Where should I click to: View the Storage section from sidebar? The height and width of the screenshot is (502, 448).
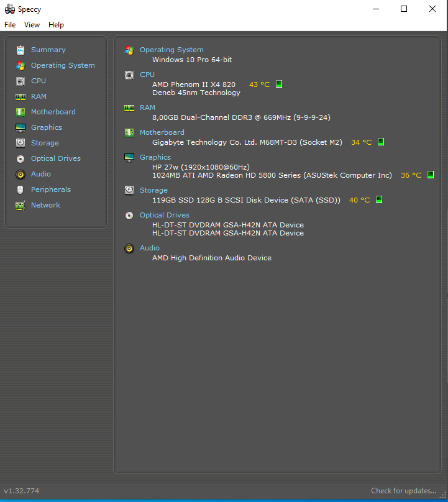(45, 143)
